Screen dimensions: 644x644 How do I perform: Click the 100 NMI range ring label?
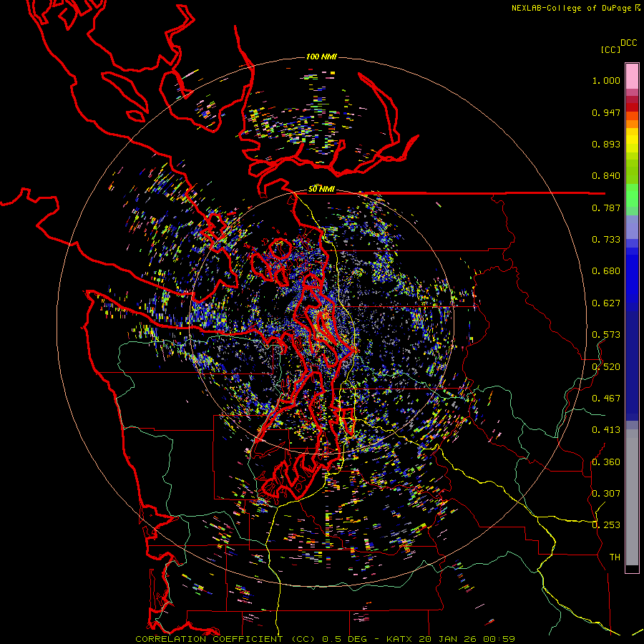[x=321, y=57]
